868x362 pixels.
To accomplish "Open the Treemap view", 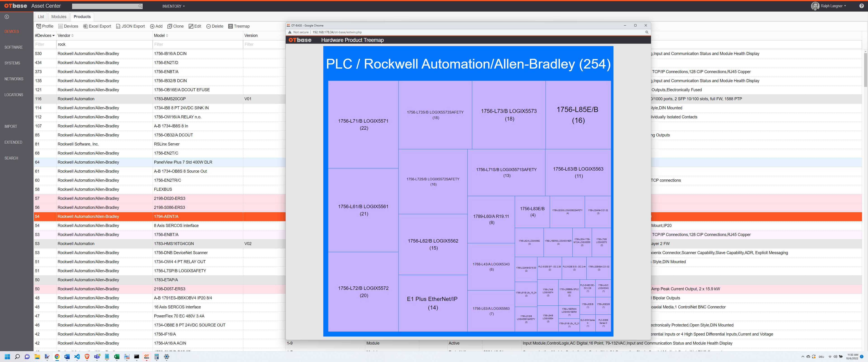I will coord(239,26).
